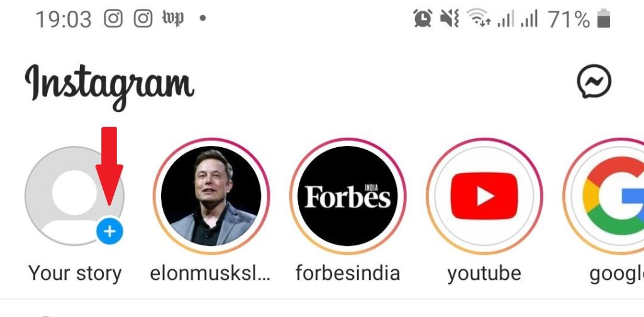Tap the blue plus add-story badge
This screenshot has width=644, height=317.
[x=109, y=231]
